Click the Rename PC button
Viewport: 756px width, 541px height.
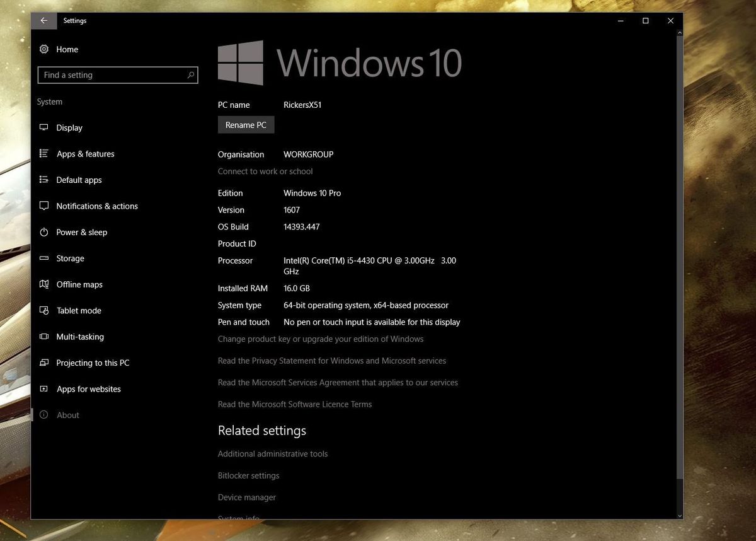pos(246,124)
